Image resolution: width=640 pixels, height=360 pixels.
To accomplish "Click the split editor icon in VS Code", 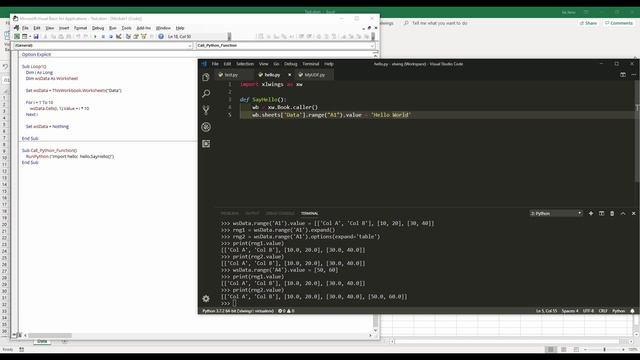I will point(623,75).
